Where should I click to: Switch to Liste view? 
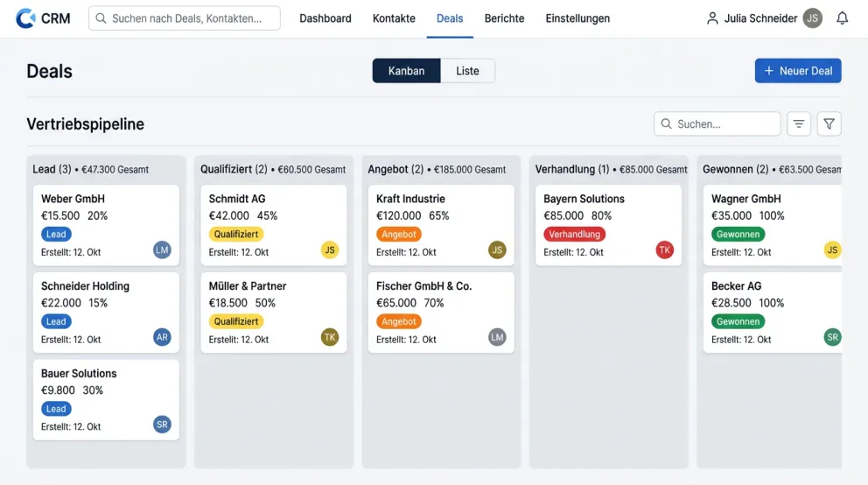(467, 71)
